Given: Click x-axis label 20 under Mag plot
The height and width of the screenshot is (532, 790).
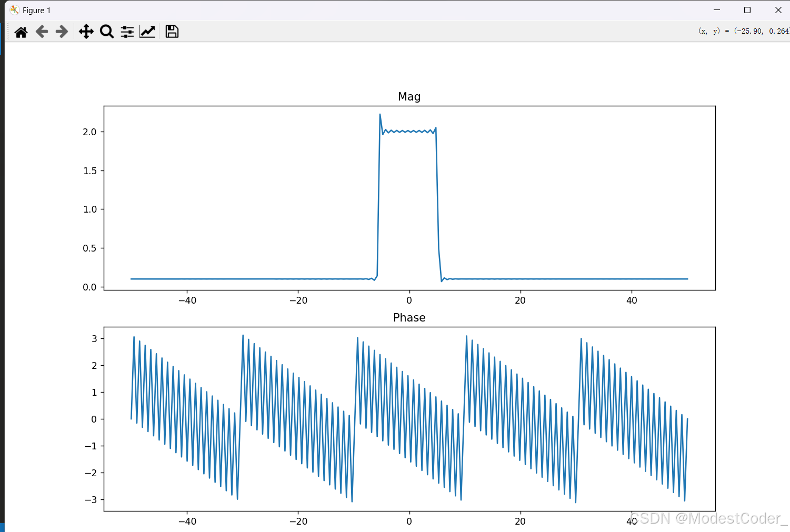Looking at the screenshot, I should 520,300.
